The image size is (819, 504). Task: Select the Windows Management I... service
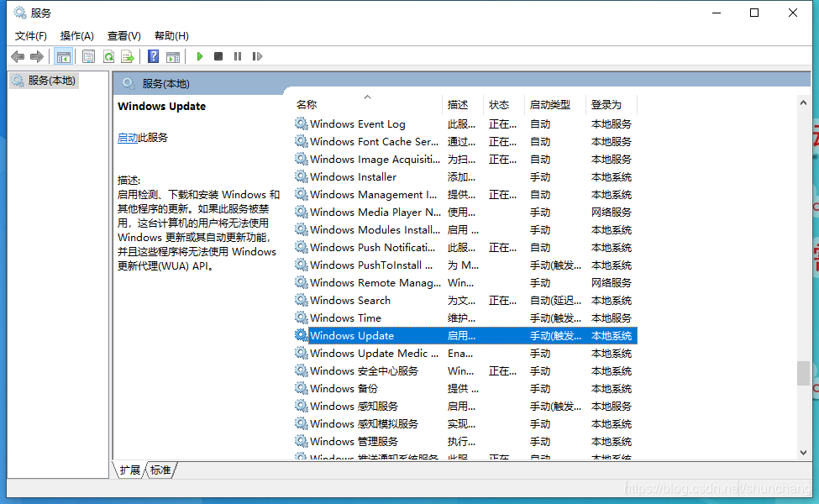click(373, 194)
